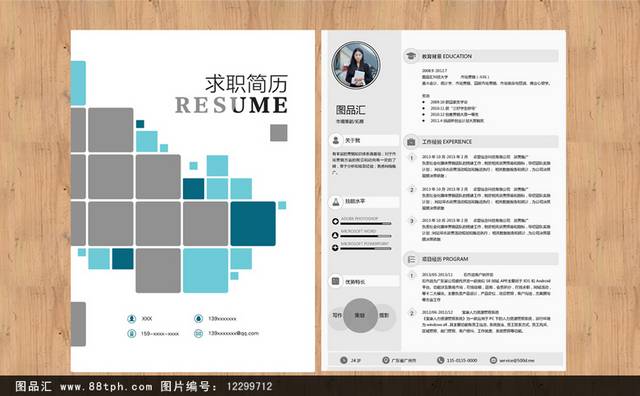The image size is (640, 396).
Task: Click the phone icon beside 135-0135-0000
Action: [x=440, y=360]
